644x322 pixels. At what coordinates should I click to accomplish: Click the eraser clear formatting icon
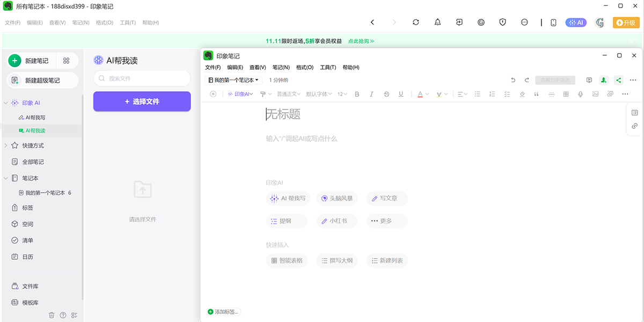click(522, 94)
